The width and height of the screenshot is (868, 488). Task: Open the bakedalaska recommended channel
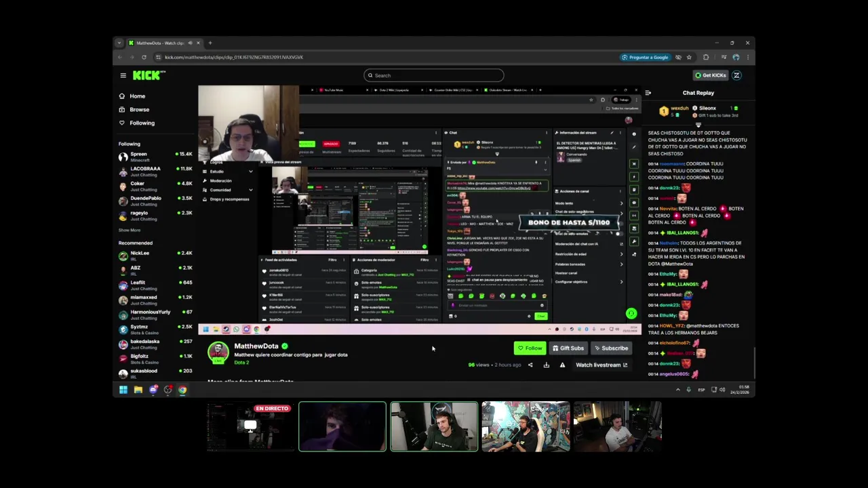pos(155,344)
